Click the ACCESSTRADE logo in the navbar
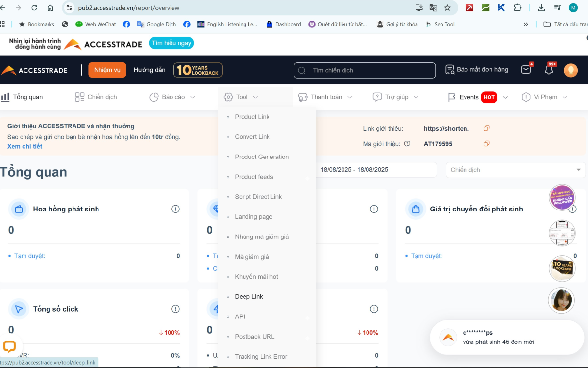 pyautogui.click(x=34, y=70)
